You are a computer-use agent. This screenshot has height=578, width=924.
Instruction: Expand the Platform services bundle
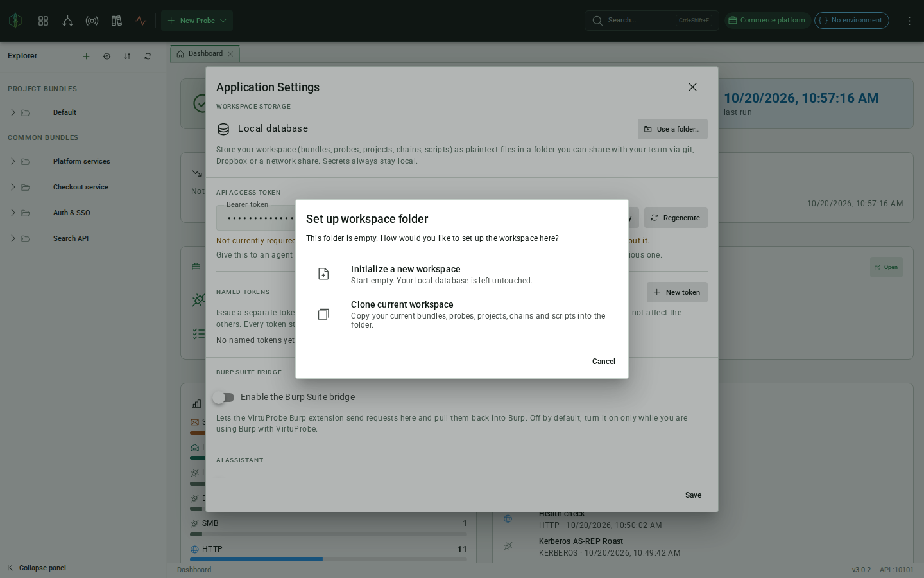13,161
